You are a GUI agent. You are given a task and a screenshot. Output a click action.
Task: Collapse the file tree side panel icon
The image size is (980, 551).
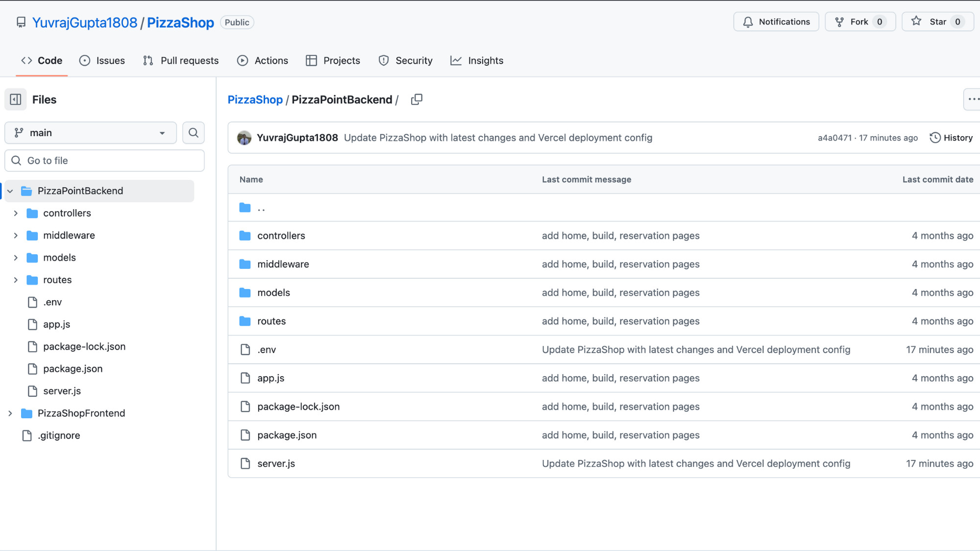click(x=16, y=99)
